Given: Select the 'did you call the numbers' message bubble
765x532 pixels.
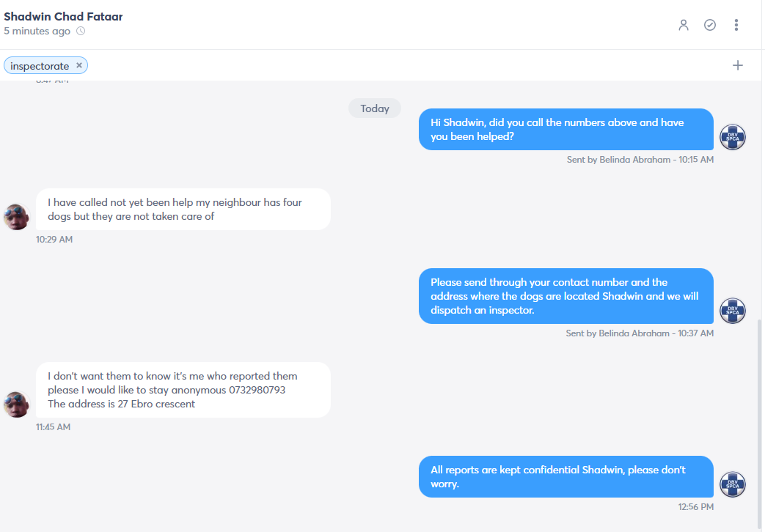Looking at the screenshot, I should tap(566, 129).
